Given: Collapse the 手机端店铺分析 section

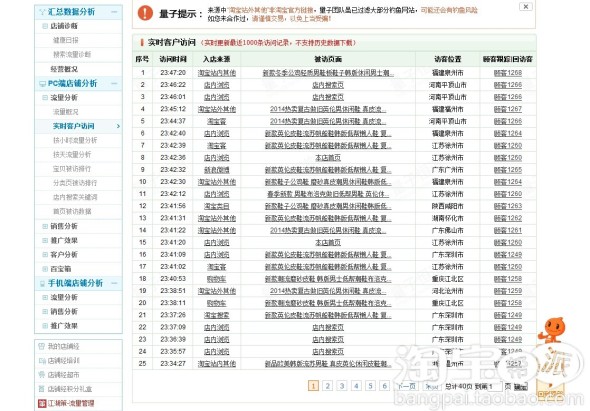Looking at the screenshot, I should pyautogui.click(x=114, y=283).
